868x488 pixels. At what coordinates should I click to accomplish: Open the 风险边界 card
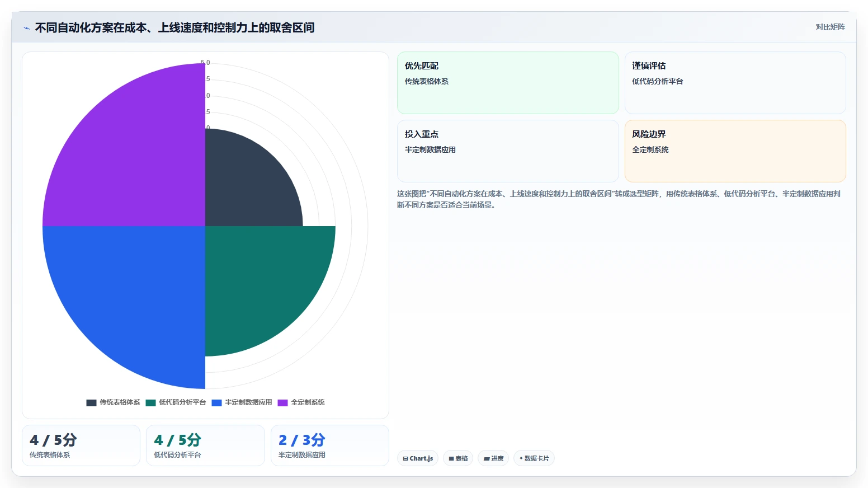point(735,151)
